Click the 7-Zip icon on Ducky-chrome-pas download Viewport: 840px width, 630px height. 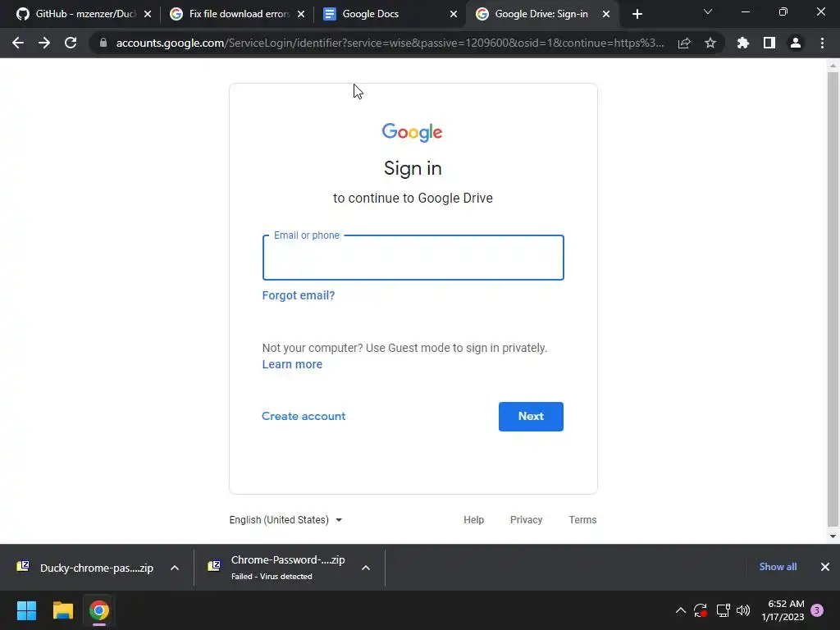23,566
